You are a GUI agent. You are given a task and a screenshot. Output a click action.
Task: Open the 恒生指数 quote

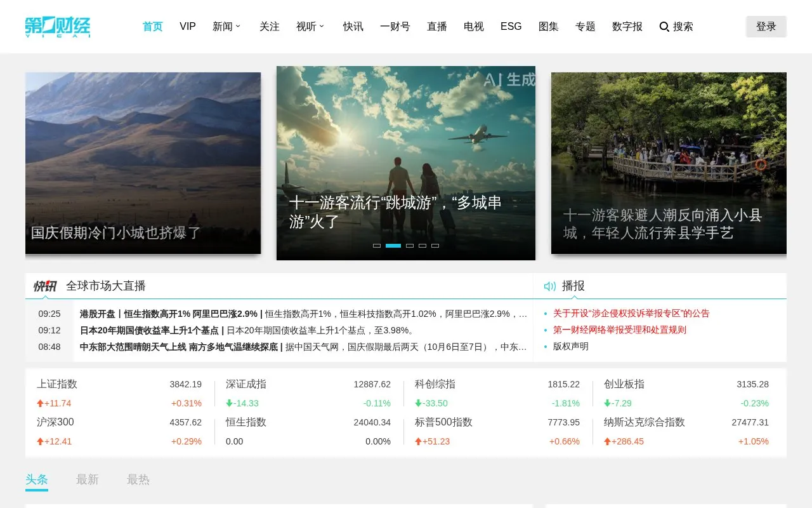(x=246, y=422)
